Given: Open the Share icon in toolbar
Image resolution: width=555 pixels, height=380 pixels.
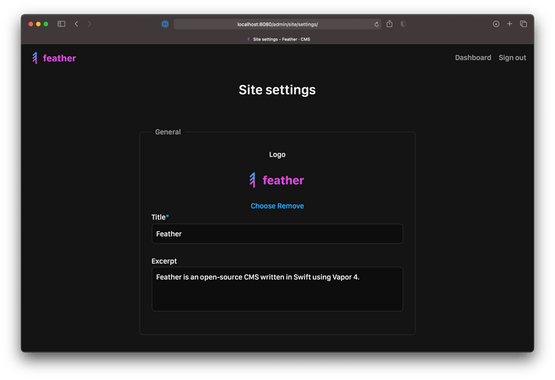Looking at the screenshot, I should (389, 24).
